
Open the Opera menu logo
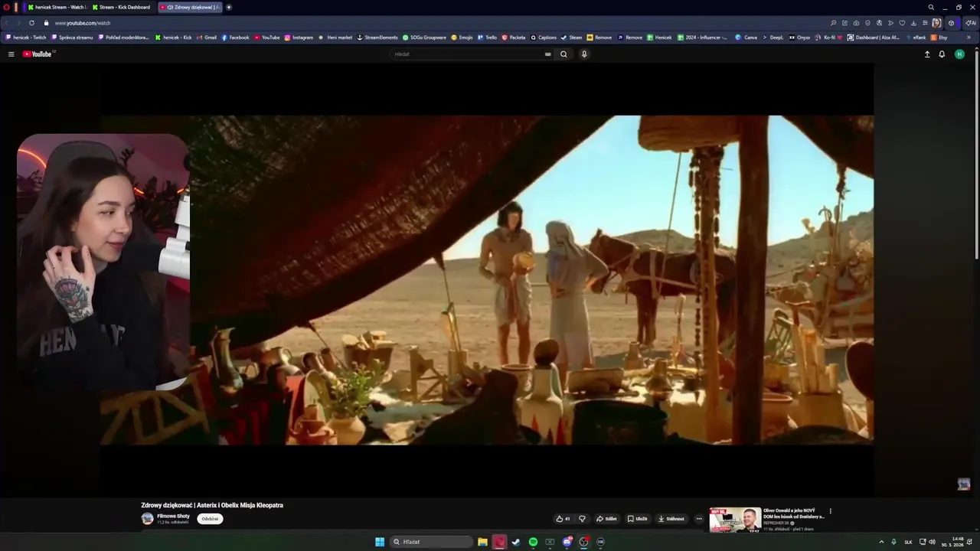(x=6, y=7)
